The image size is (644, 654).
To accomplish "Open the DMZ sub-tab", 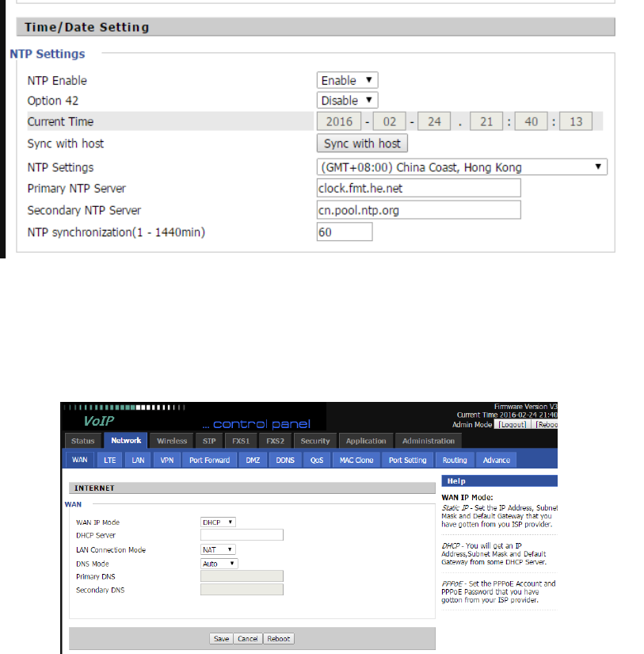I will coord(253,460).
